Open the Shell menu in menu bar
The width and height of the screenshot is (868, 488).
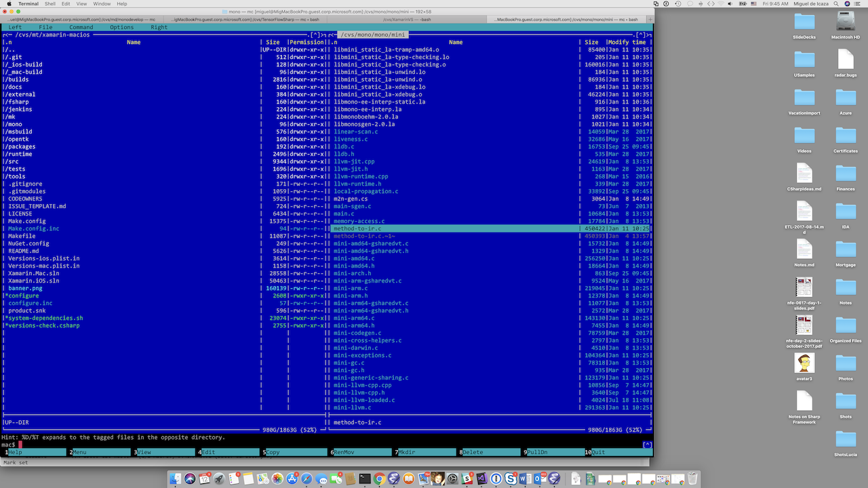click(50, 3)
